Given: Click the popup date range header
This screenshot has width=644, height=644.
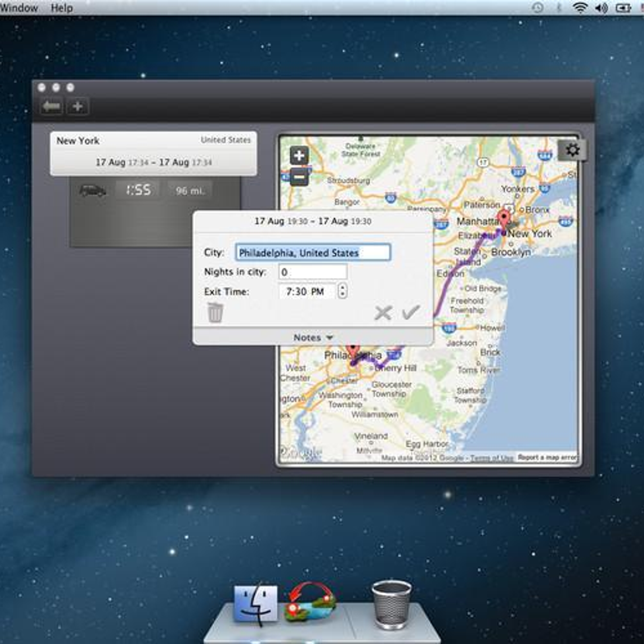Looking at the screenshot, I should [313, 221].
